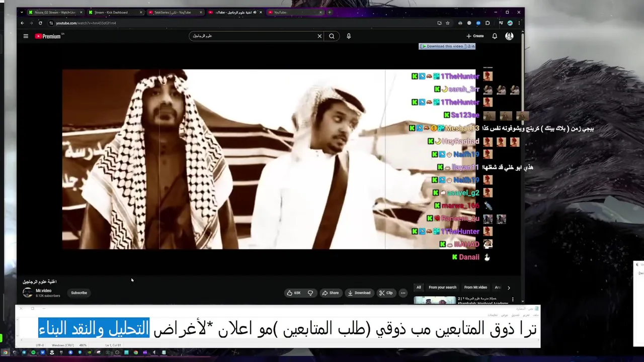The width and height of the screenshot is (644, 362).
Task: Open Spotify from the taskbar
Action: coord(33,352)
